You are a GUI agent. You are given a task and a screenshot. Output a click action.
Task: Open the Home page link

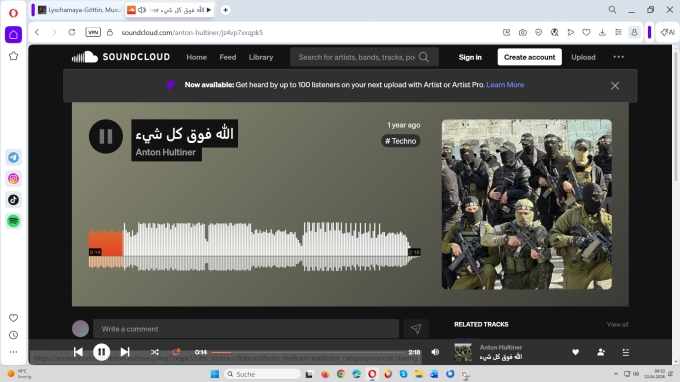click(196, 57)
